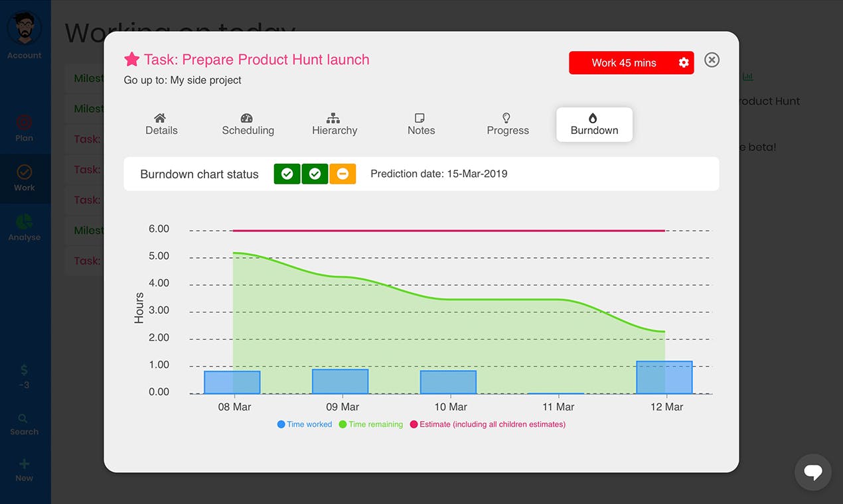Toggle Time remaining legend item
This screenshot has height=504, width=843.
371,424
